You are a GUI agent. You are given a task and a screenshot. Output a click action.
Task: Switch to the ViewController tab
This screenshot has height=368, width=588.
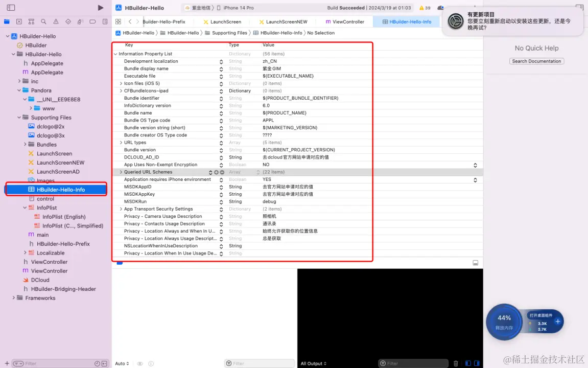[345, 22]
